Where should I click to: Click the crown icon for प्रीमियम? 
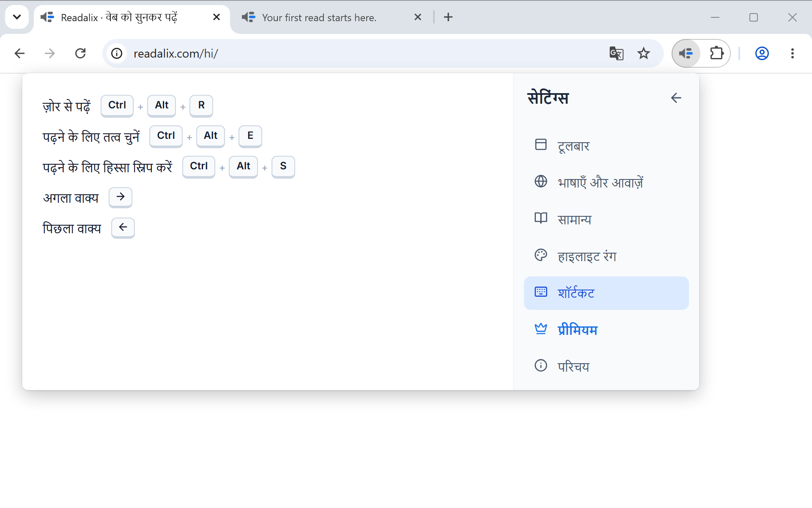tap(540, 329)
